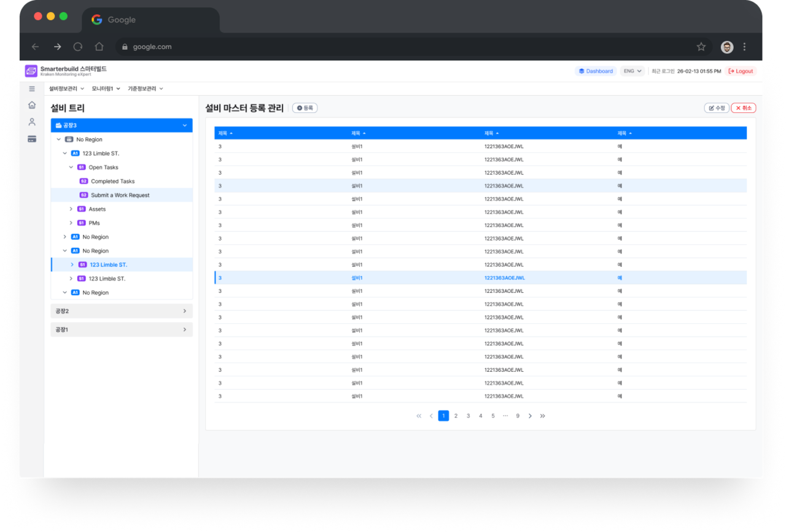Open the home icon in left sidebar

[32, 105]
